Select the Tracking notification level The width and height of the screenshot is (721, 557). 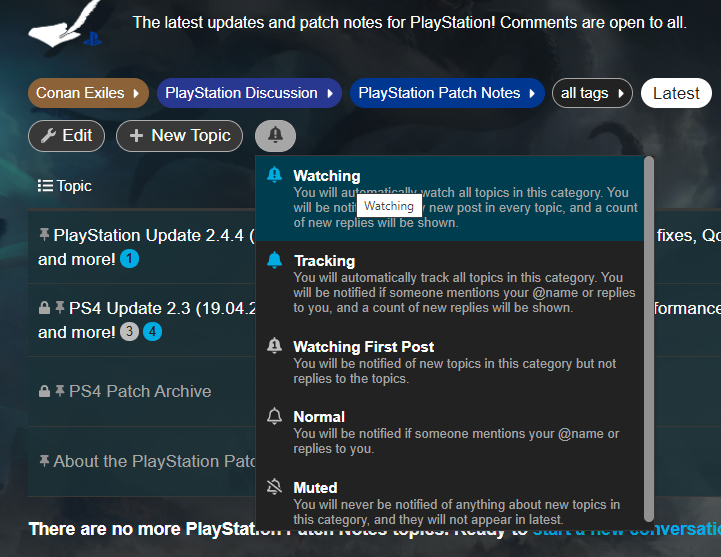point(449,284)
